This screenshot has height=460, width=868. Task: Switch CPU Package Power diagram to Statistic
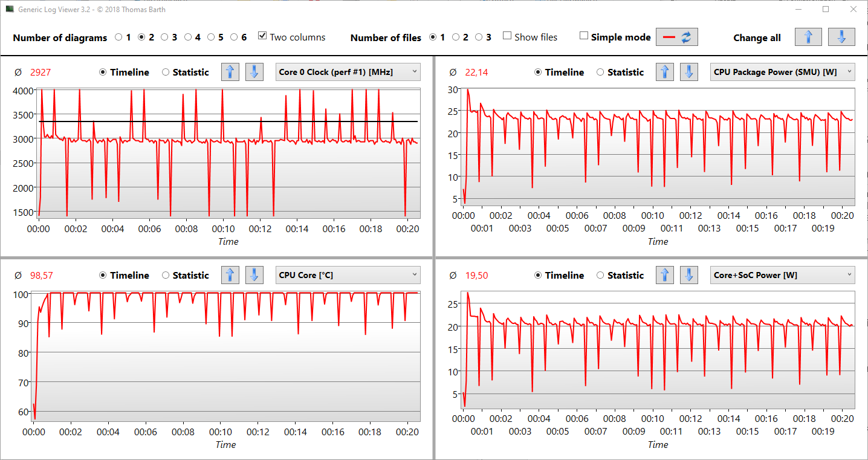pos(600,72)
